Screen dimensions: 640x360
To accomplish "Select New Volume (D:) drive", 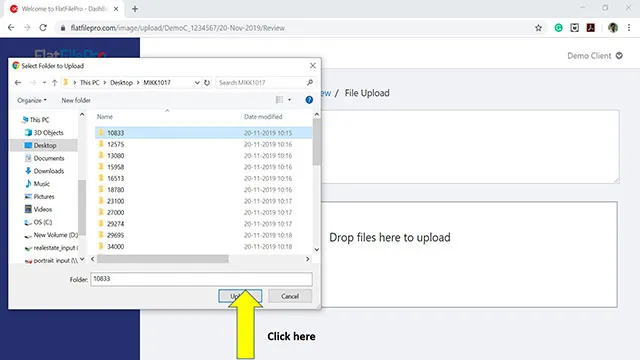I will pyautogui.click(x=51, y=235).
